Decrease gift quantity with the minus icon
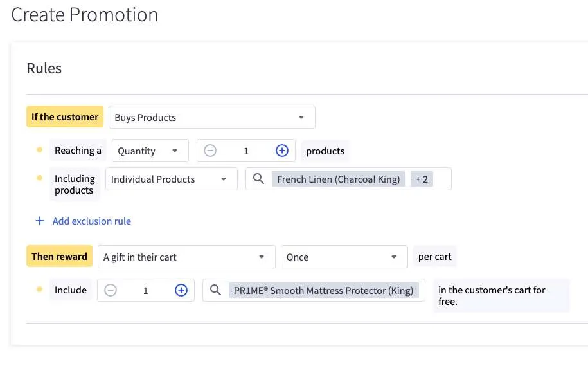 tap(110, 290)
